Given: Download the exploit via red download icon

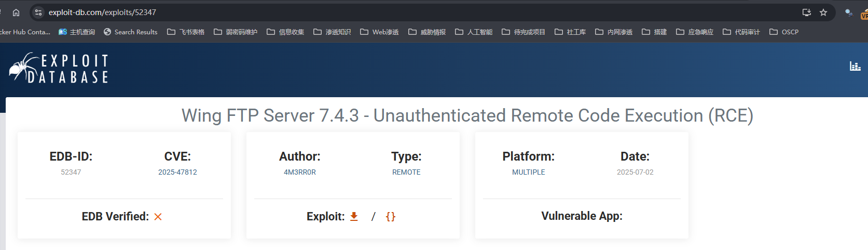Looking at the screenshot, I should pos(354,216).
